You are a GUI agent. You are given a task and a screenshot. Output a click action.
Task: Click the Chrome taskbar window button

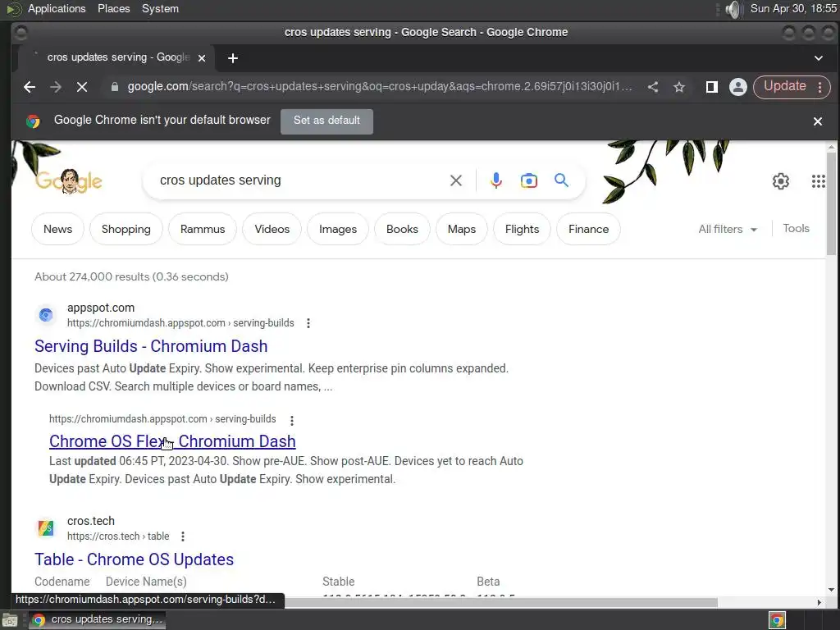point(97,620)
